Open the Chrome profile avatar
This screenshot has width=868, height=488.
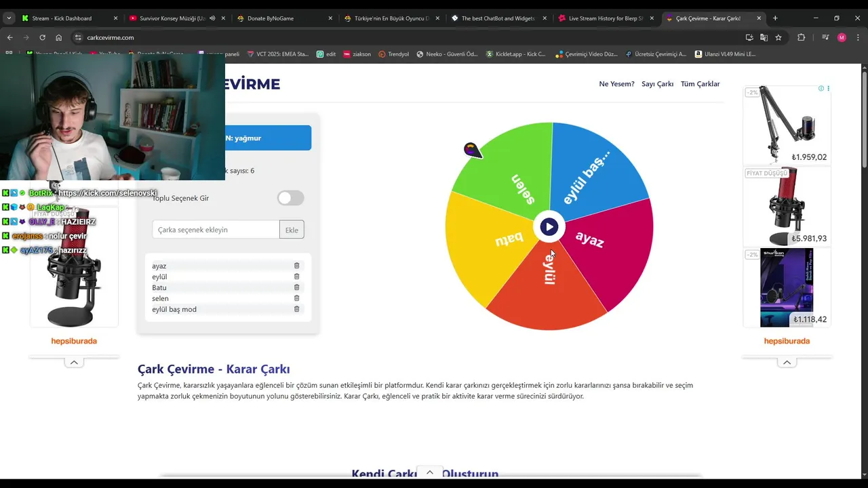tap(842, 37)
